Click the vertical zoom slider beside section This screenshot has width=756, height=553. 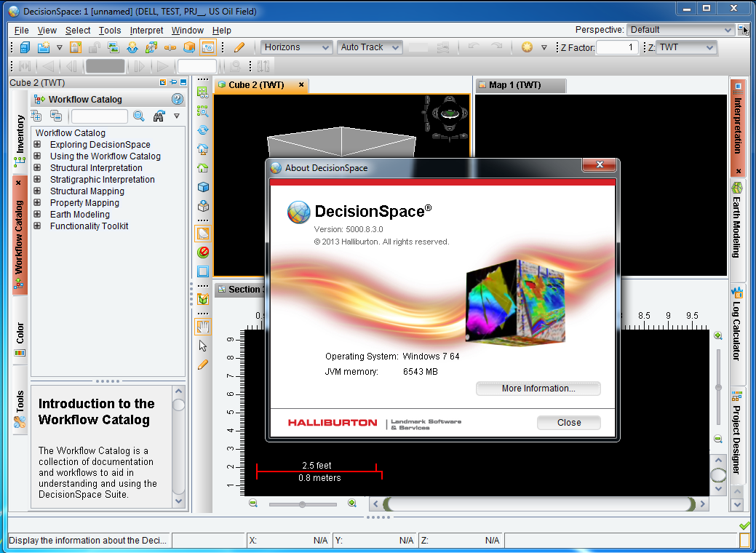click(x=718, y=387)
